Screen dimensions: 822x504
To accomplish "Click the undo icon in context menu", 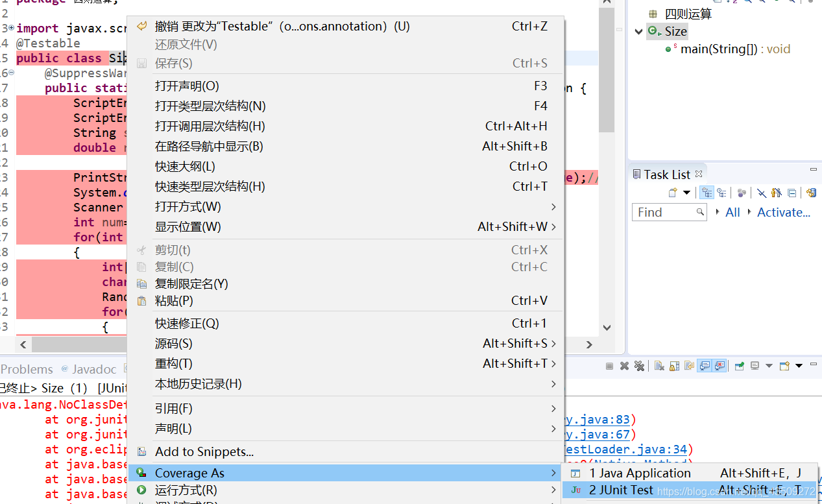I will coord(142,26).
